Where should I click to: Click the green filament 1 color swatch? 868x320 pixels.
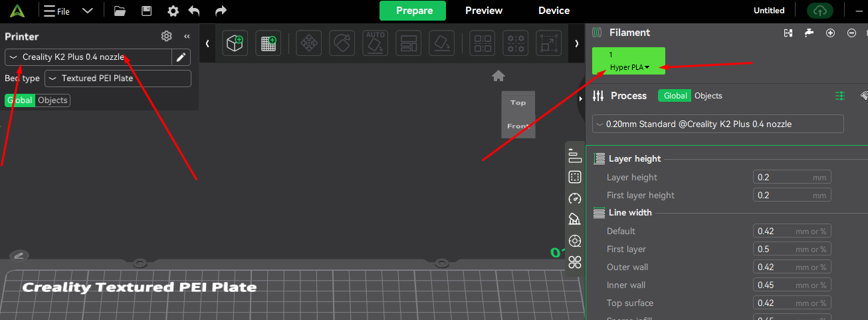[x=629, y=61]
